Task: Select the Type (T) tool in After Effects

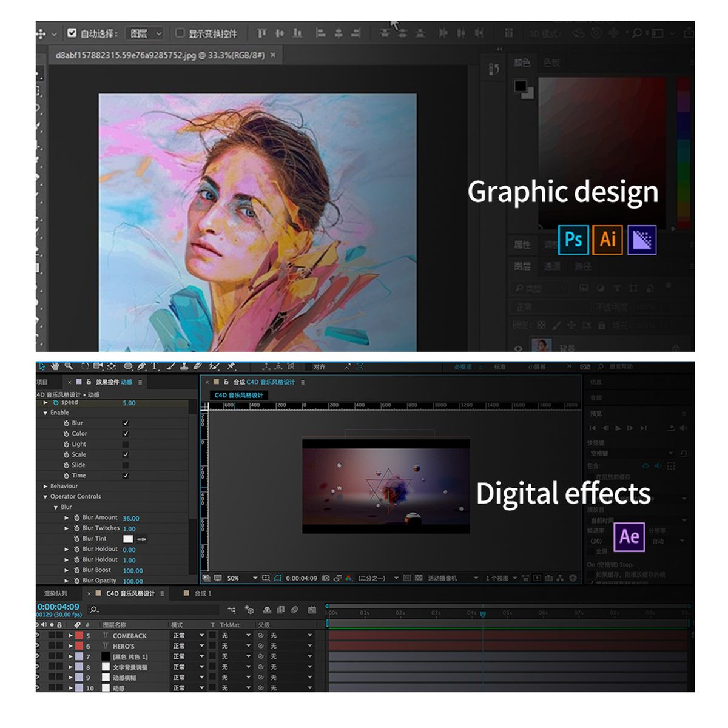Action: click(x=155, y=366)
